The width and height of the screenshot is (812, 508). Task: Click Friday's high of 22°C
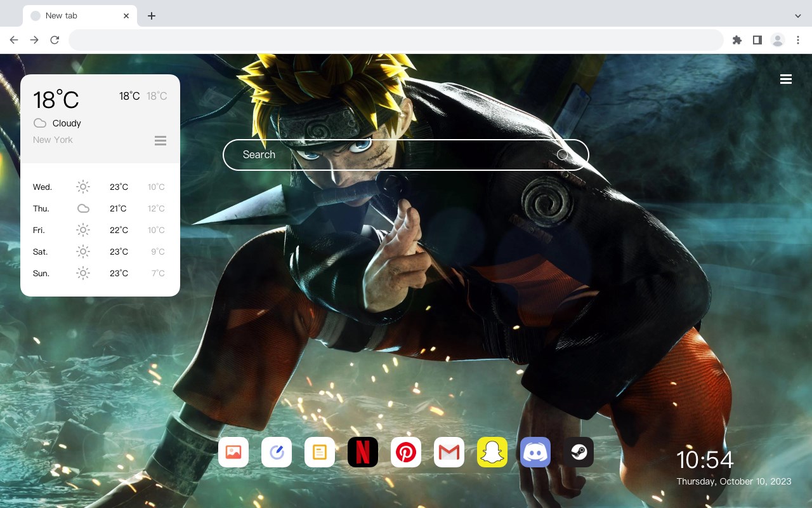[119, 230]
